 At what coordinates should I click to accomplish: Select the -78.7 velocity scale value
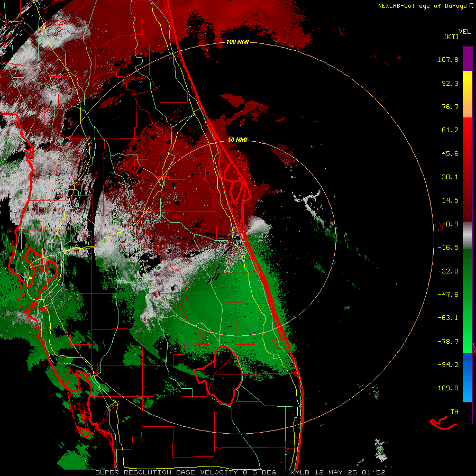[448, 342]
